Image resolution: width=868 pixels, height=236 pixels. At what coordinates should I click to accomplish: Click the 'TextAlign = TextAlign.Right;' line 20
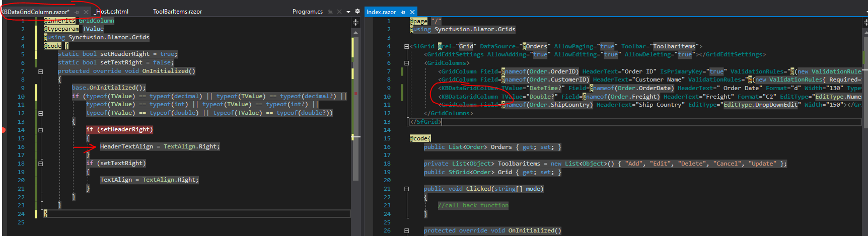[149, 180]
